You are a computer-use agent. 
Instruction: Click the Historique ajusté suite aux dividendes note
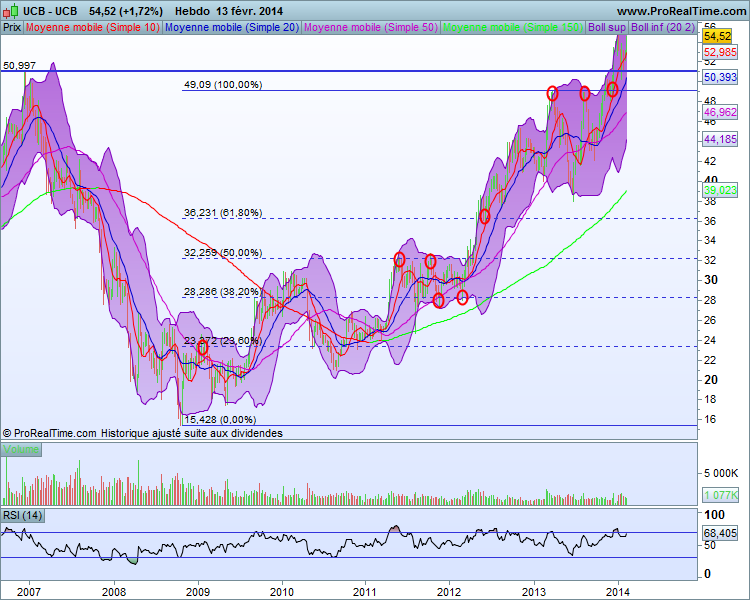pos(191,433)
